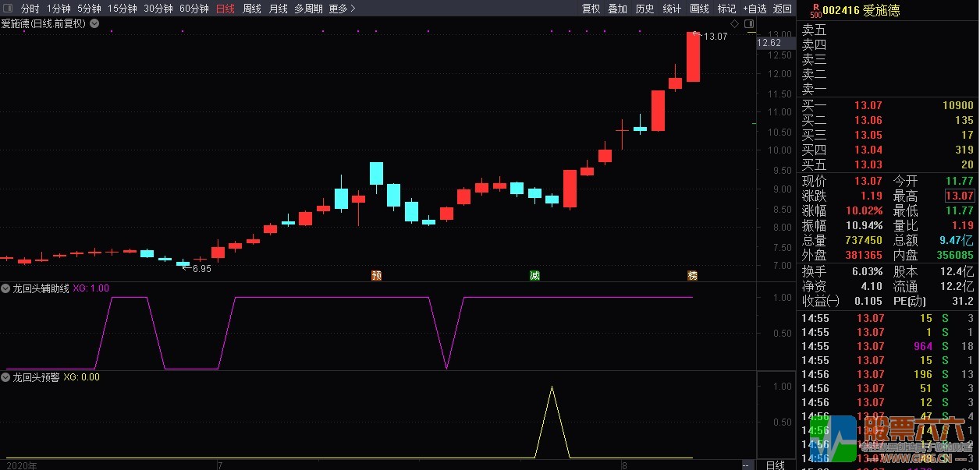Viewport: 980px width, 470px height.
Task: Click the 榜 marker under candles
Action: (x=692, y=275)
